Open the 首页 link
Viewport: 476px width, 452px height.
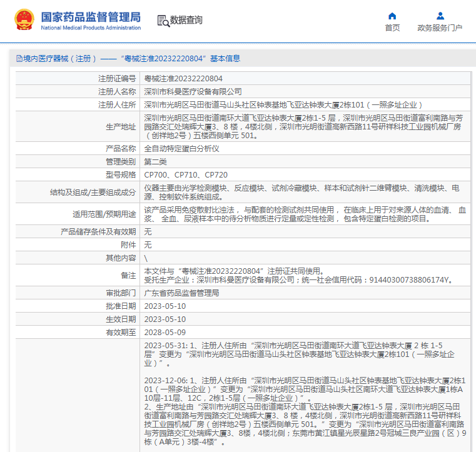[x=392, y=28]
